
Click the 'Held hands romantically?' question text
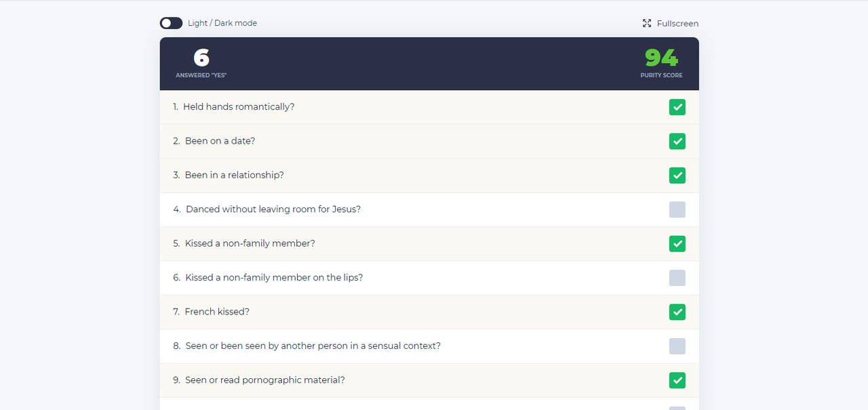pos(239,107)
